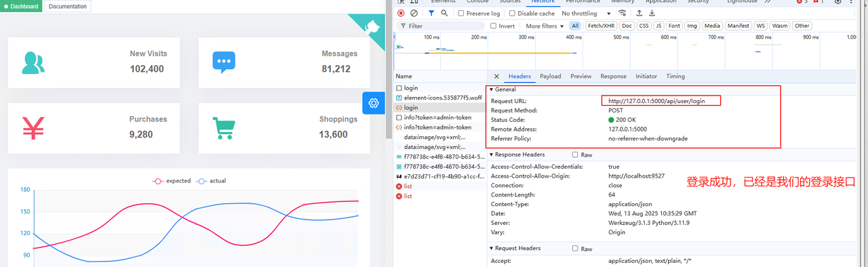Filter requests by Doc
The width and height of the screenshot is (868, 267).
click(627, 26)
